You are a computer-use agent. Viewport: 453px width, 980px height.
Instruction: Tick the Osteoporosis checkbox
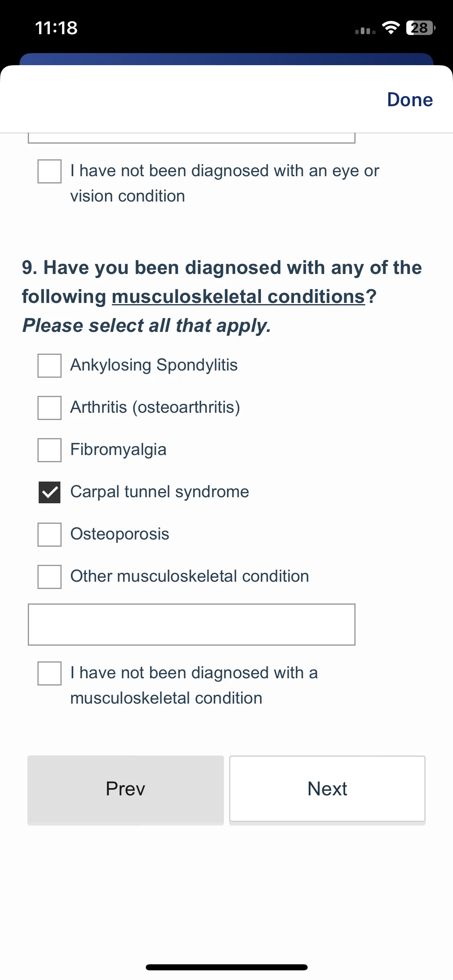pos(50,535)
